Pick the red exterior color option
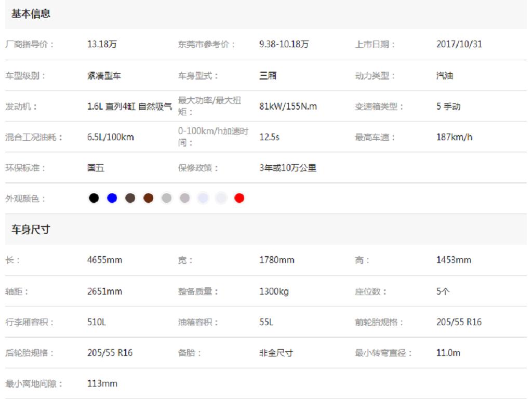 pyautogui.click(x=240, y=197)
